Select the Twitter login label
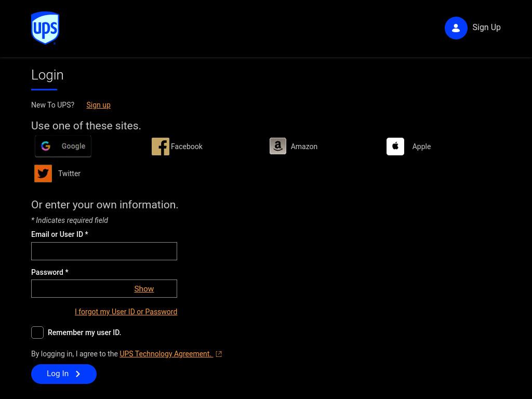Viewport: 532px width, 399px height. click(69, 174)
